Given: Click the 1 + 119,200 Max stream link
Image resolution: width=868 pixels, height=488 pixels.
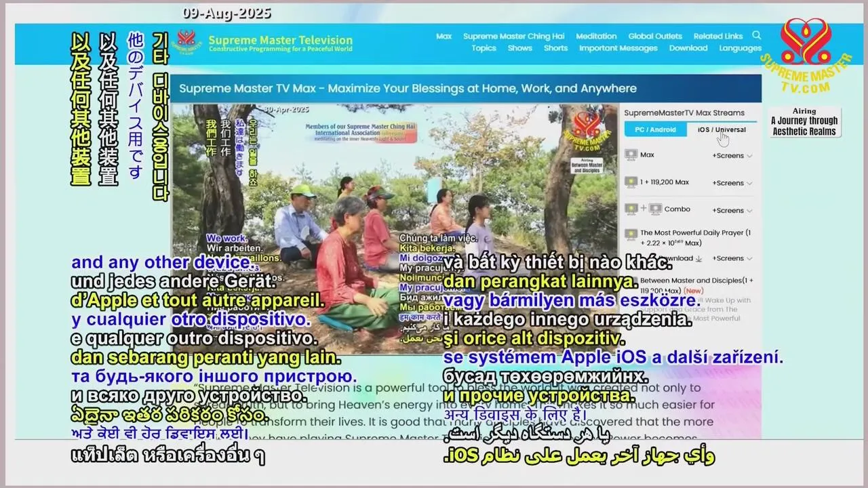Looking at the screenshot, I should 665,182.
